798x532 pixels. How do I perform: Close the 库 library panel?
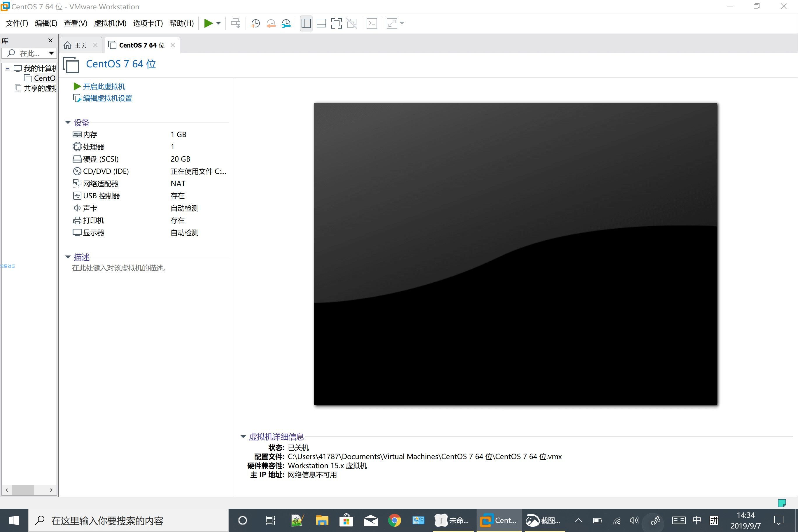pyautogui.click(x=50, y=40)
